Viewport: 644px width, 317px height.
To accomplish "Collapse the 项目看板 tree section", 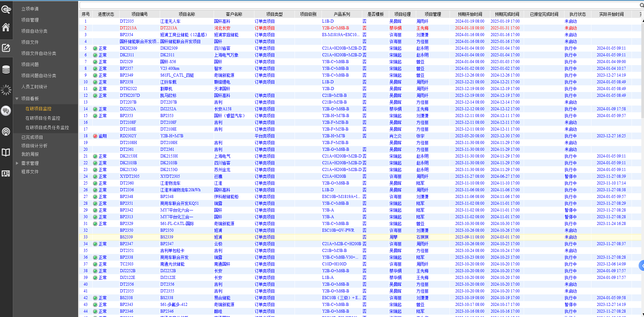I will [17, 98].
